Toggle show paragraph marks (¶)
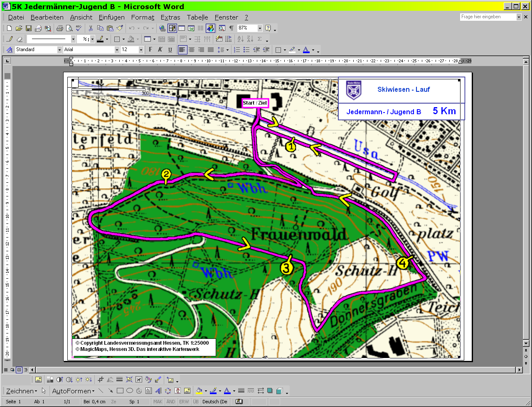 point(231,28)
